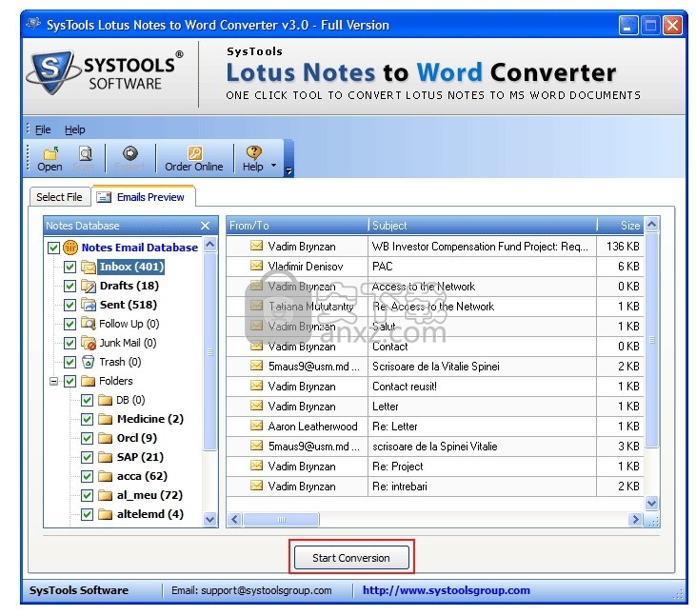Click the support@systoolsgroup.com email text

267,590
